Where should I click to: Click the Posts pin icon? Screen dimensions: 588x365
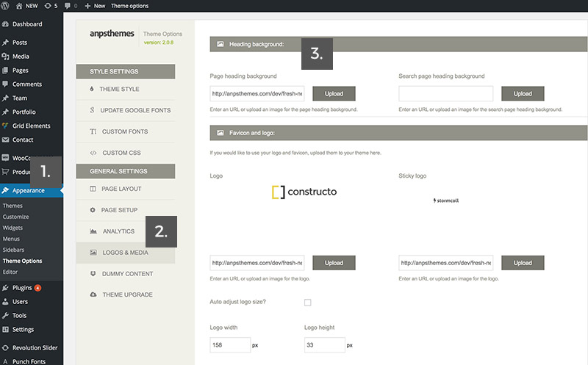[x=5, y=43]
